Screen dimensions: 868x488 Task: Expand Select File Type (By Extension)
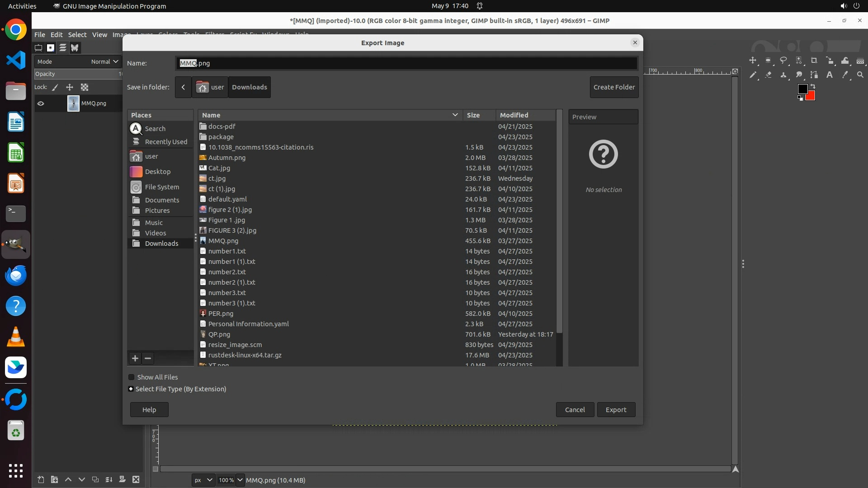[131, 389]
